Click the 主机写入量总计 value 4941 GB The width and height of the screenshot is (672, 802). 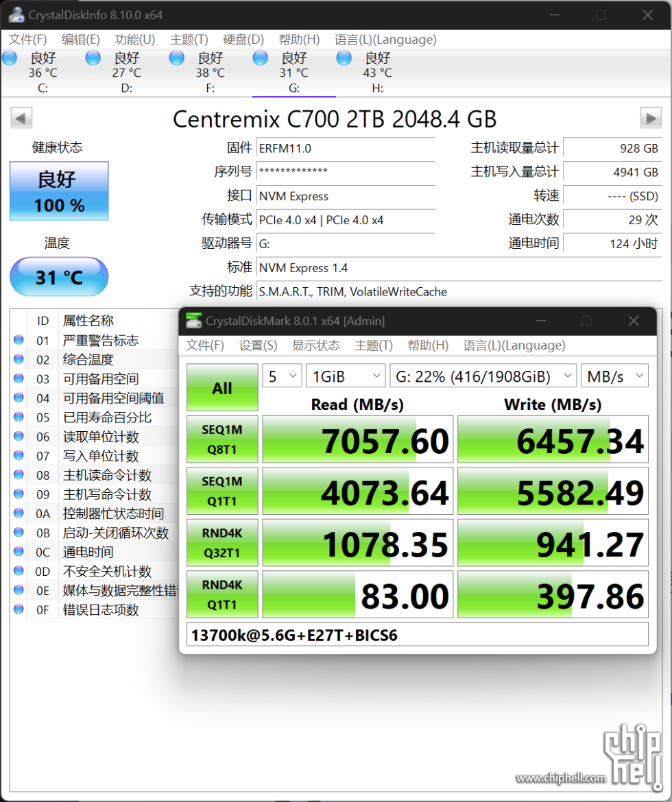(612, 172)
